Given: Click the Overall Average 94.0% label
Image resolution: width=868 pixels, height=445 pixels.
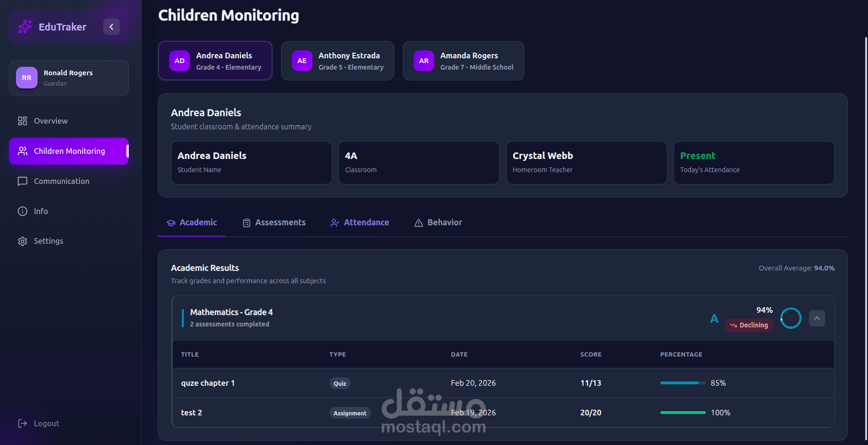Looking at the screenshot, I should [797, 268].
